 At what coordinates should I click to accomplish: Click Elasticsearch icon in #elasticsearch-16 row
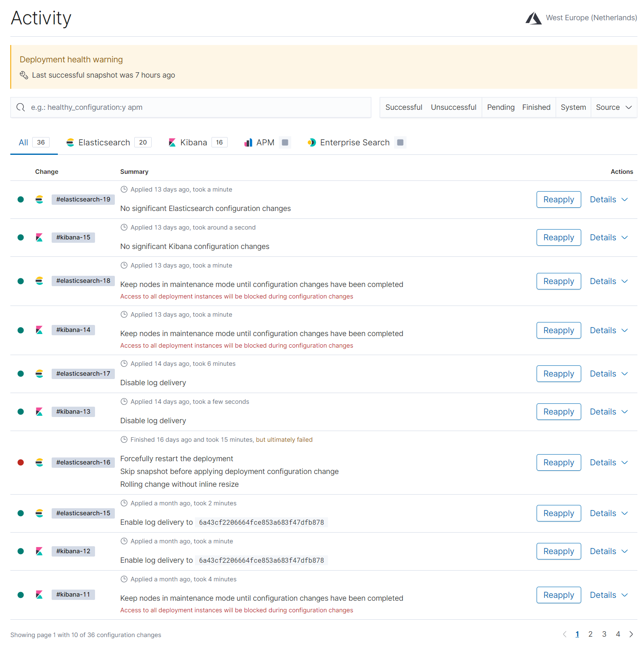pos(39,462)
